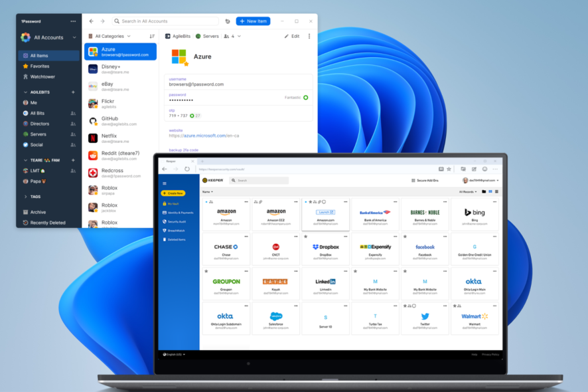Click the New Item button

tap(253, 21)
